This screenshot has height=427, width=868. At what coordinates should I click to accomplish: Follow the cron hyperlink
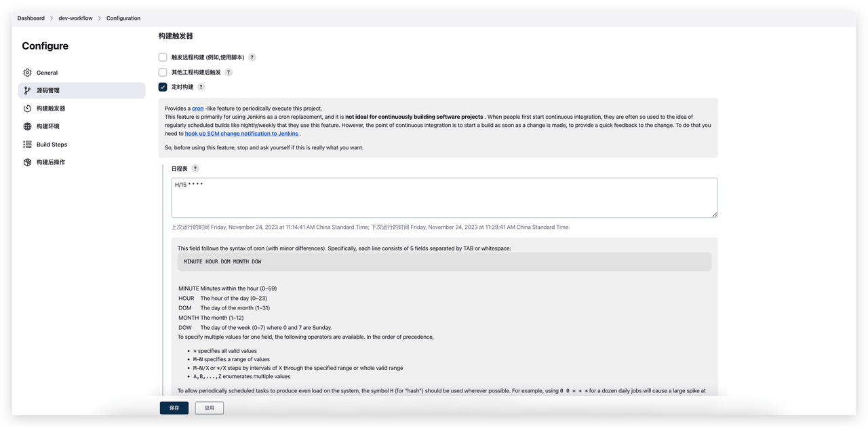click(197, 109)
